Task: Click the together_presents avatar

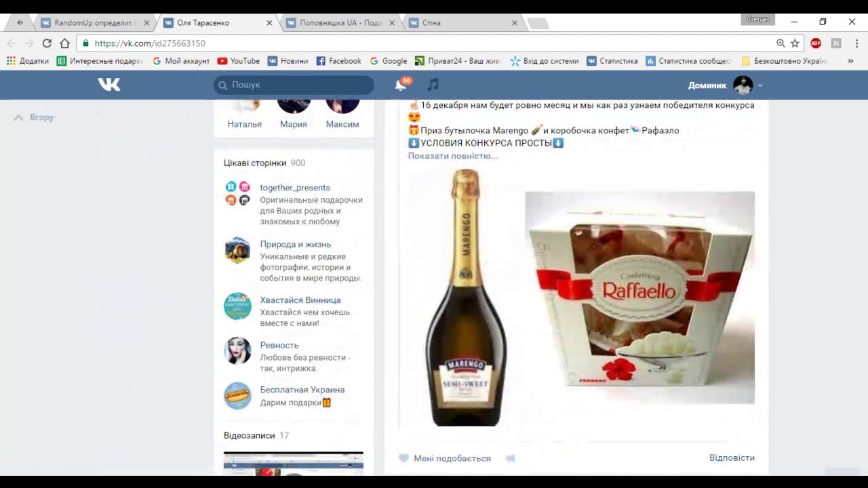Action: pyautogui.click(x=237, y=193)
